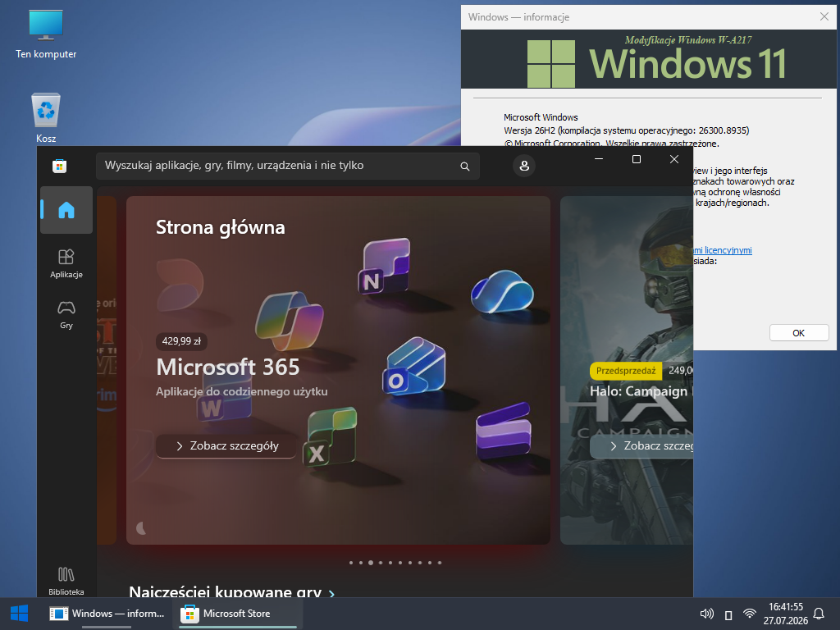Click the 429,99 zł price tag
Viewport: 840px width, 630px height.
pyautogui.click(x=181, y=341)
